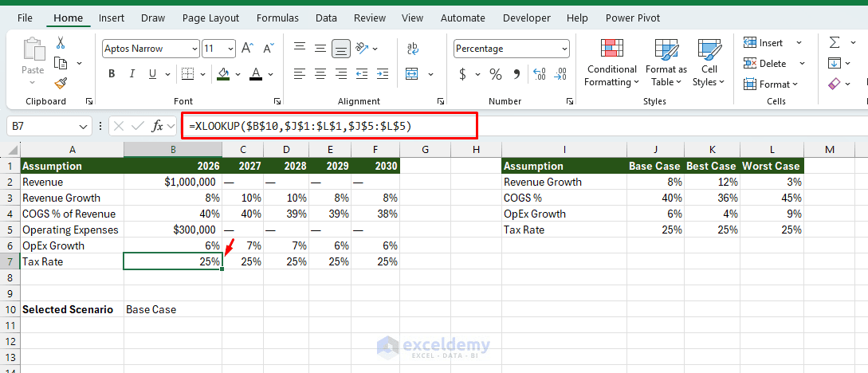This screenshot has width=868, height=373.
Task: Apply Comma Style format
Action: (516, 74)
